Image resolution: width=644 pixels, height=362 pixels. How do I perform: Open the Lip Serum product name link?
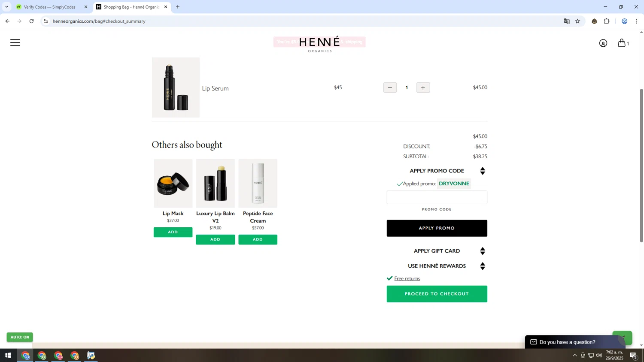(215, 88)
